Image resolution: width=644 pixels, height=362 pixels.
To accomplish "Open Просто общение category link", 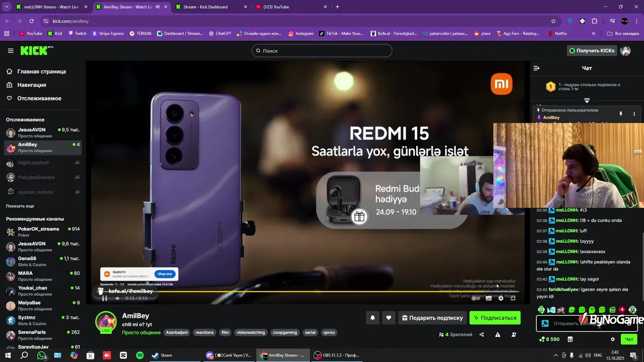I will 141,332.
